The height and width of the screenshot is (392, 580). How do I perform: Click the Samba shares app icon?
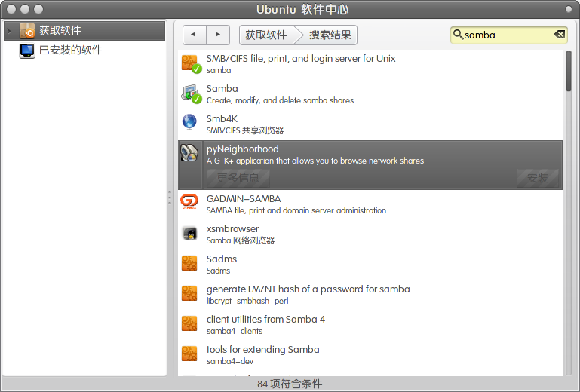tap(191, 94)
